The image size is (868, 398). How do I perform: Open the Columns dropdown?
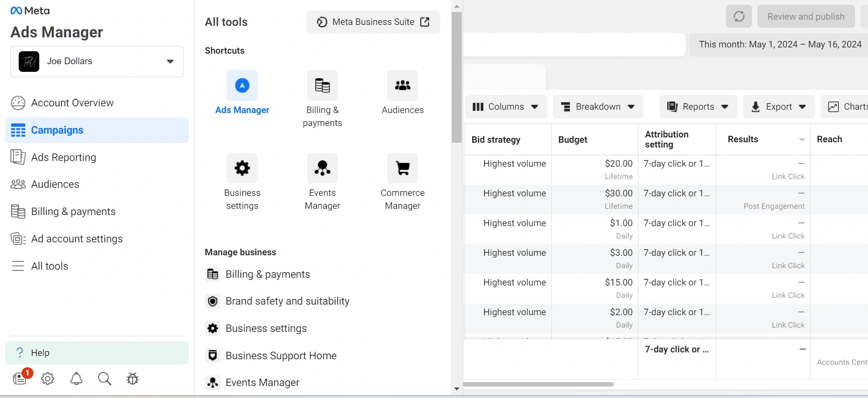click(506, 107)
